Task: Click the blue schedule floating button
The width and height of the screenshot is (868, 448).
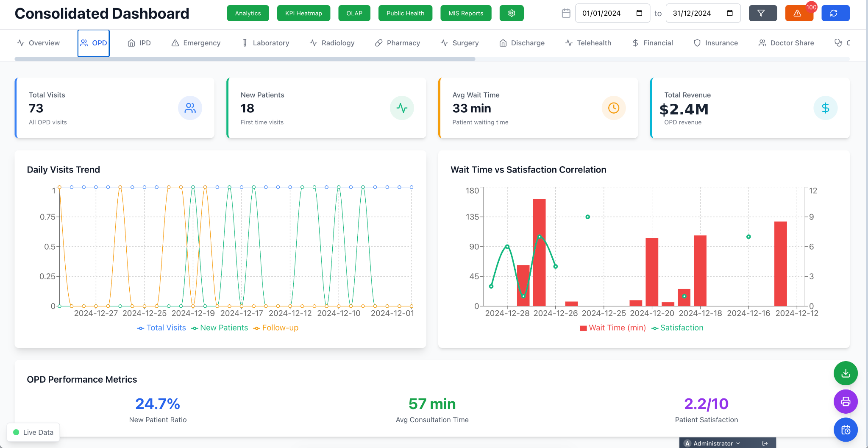Action: pyautogui.click(x=846, y=430)
